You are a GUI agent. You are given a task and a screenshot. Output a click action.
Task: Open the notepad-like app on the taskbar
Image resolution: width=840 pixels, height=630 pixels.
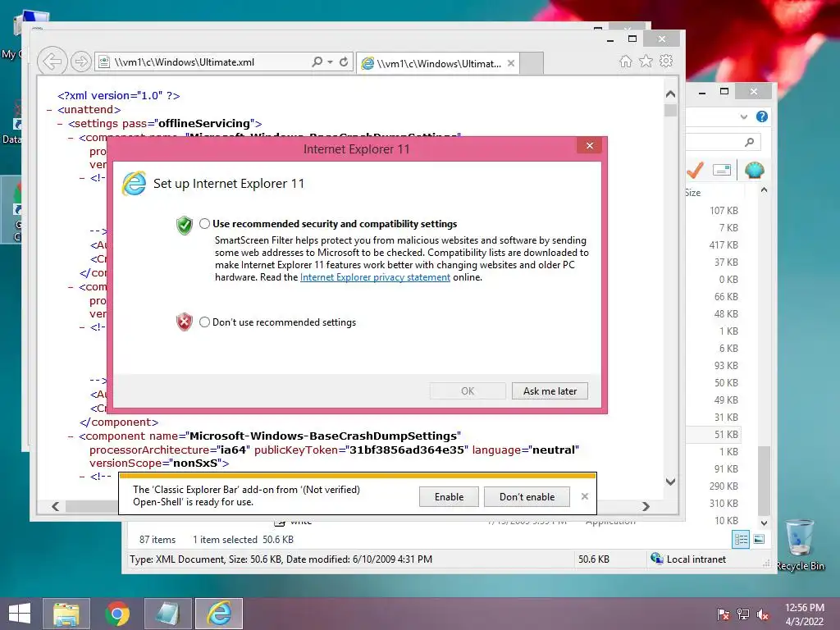click(167, 614)
